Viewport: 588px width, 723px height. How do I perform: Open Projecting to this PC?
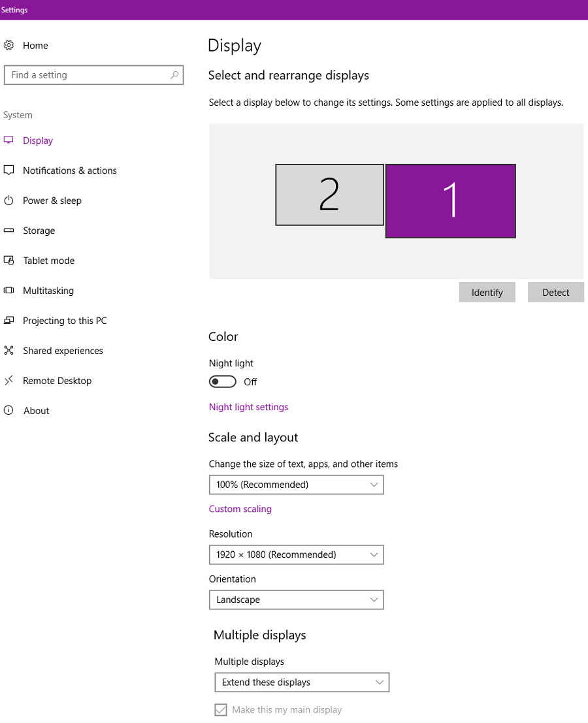point(65,321)
